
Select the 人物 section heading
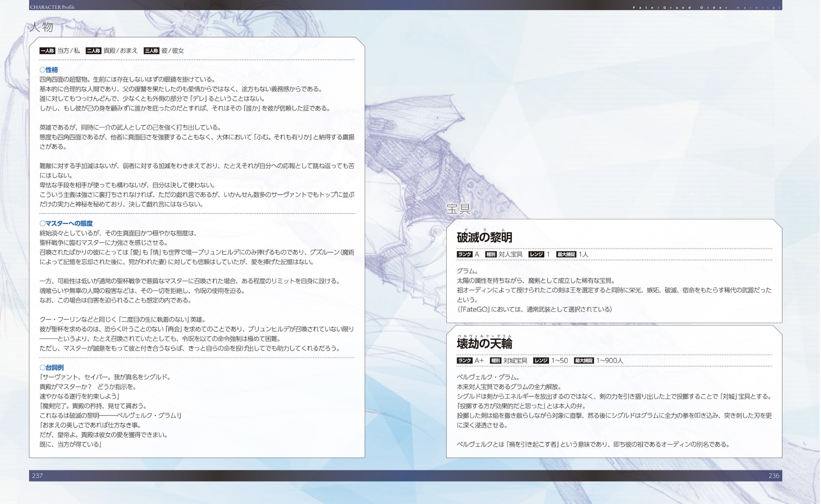(41, 27)
